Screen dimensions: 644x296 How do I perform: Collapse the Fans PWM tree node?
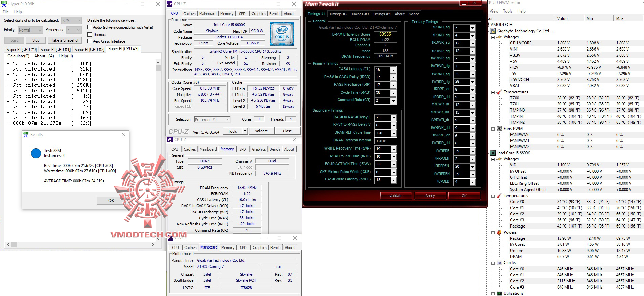pyautogui.click(x=493, y=129)
